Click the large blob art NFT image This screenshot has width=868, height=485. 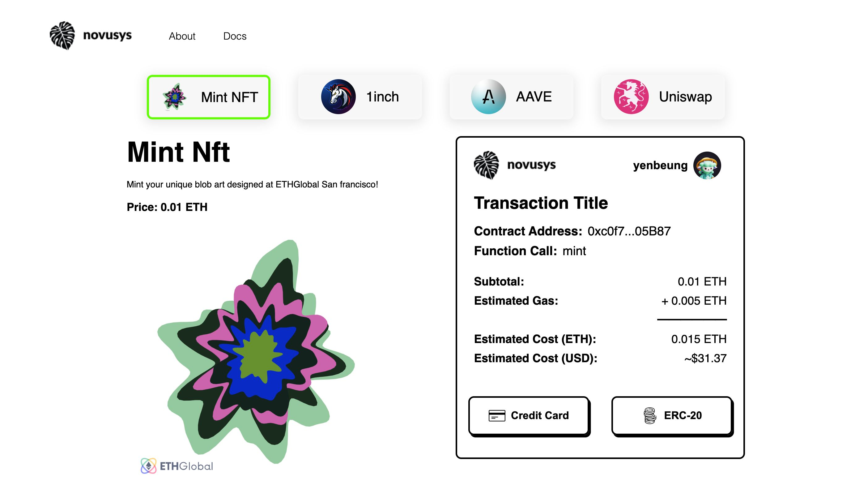(256, 351)
